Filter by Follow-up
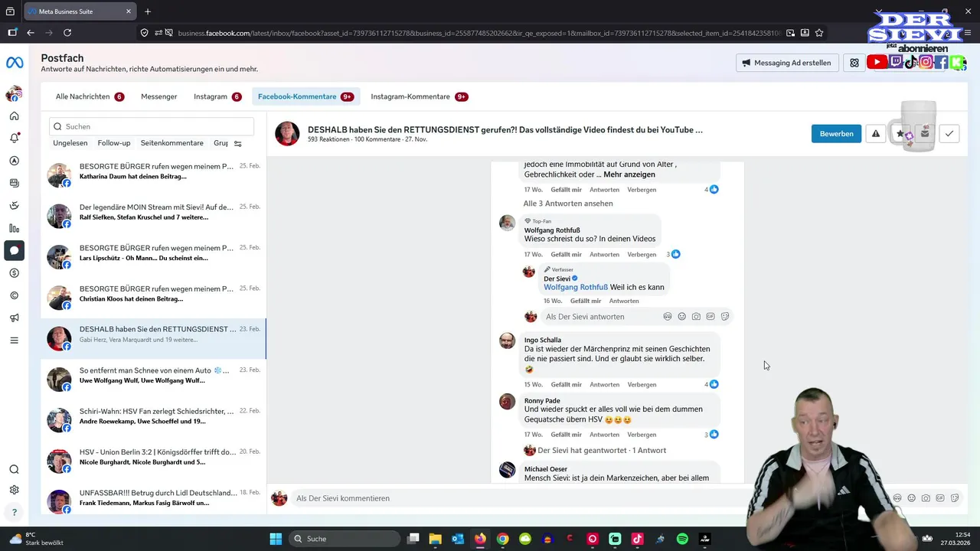This screenshot has height=551, width=980. click(x=114, y=143)
